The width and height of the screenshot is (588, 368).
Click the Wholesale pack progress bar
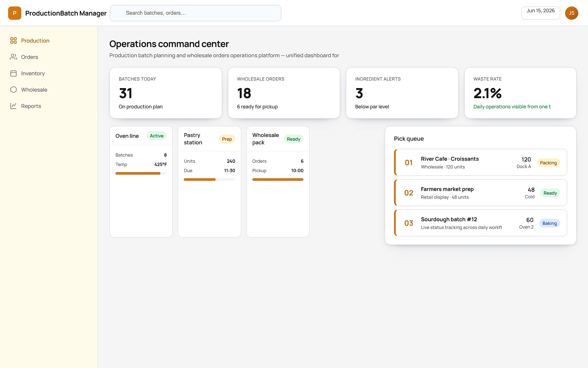(x=278, y=180)
